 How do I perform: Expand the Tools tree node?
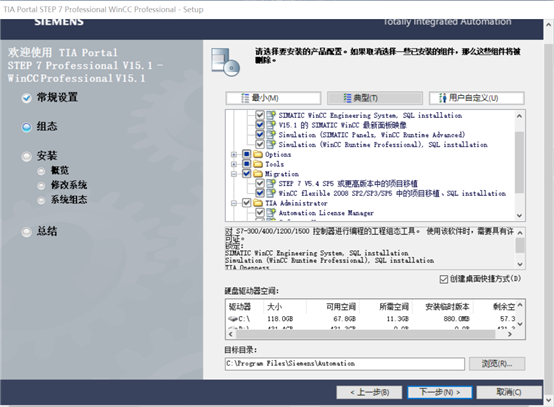click(234, 164)
